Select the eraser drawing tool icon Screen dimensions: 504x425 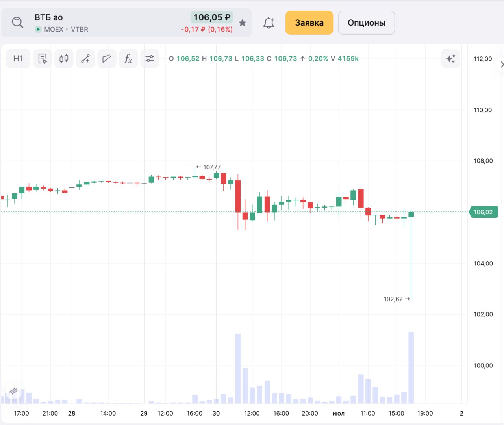tap(107, 59)
